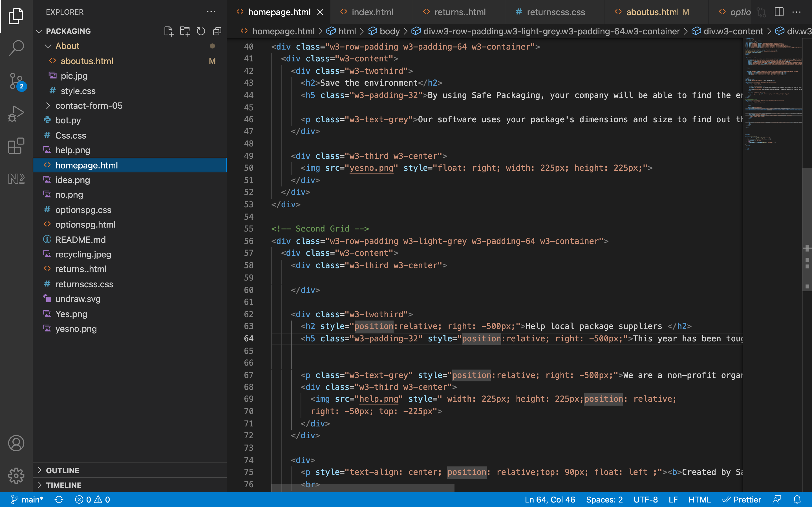Switch to the returnscss.css tab
The width and height of the screenshot is (812, 507).
pos(555,12)
